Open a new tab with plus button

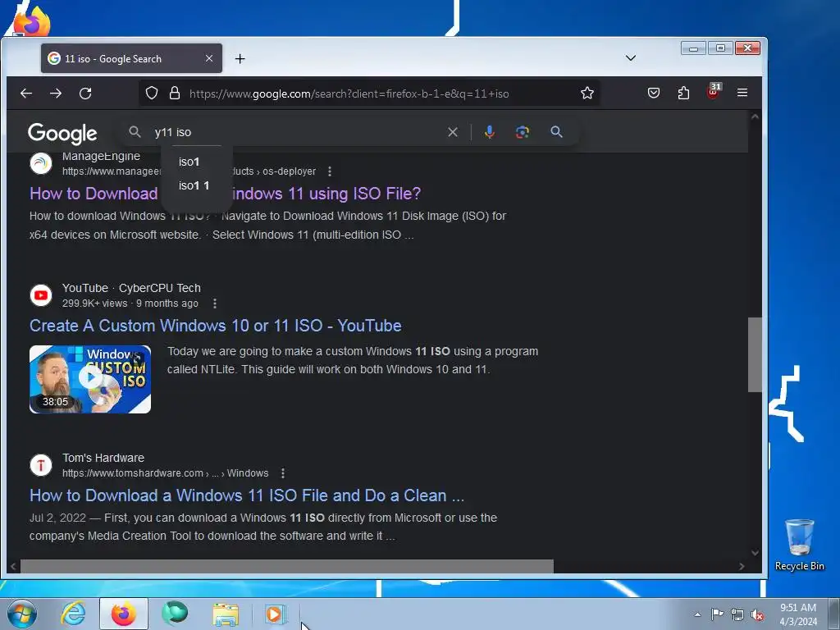point(240,59)
